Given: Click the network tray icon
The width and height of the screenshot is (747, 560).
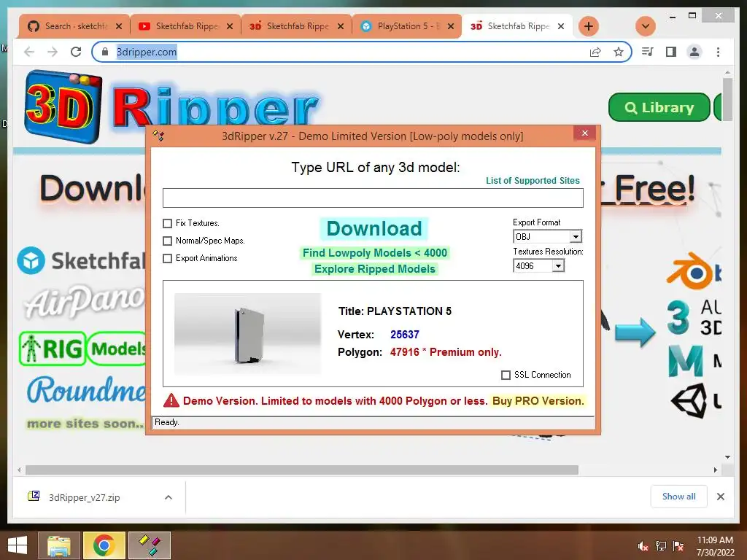Looking at the screenshot, I should pos(661,546).
